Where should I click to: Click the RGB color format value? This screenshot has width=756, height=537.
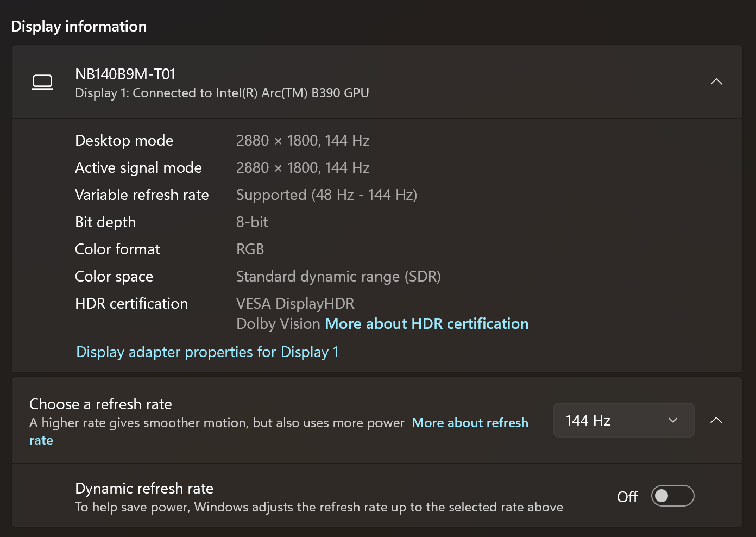[250, 249]
